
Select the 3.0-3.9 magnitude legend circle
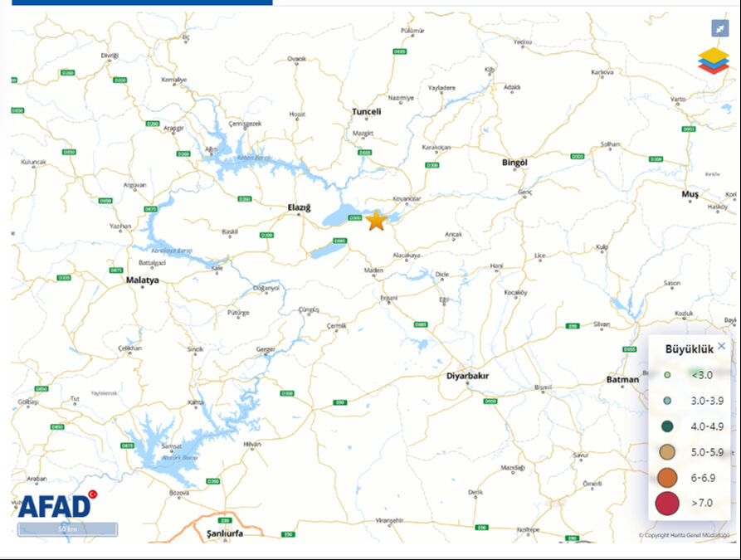(x=667, y=401)
